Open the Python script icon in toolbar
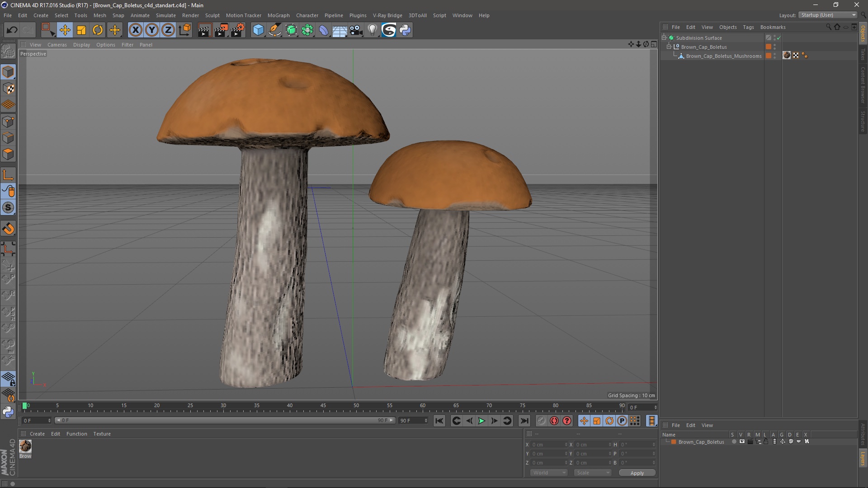 pyautogui.click(x=406, y=30)
